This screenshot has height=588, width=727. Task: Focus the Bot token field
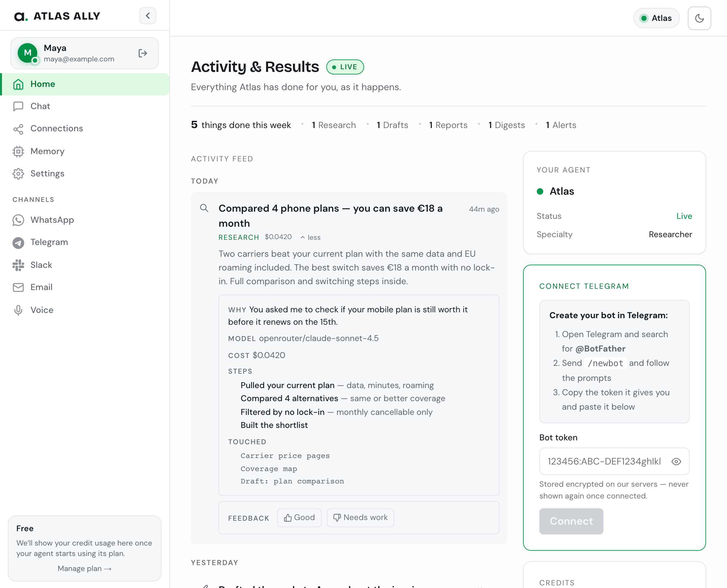point(614,461)
